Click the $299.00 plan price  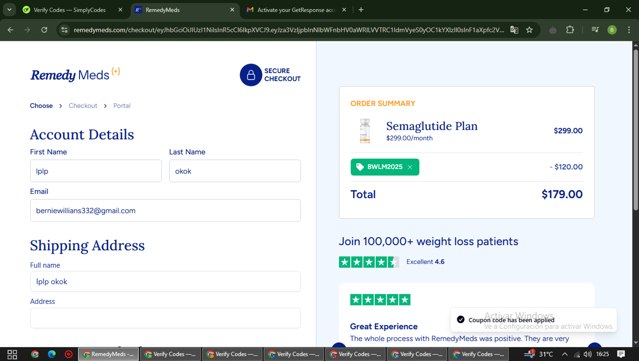point(568,130)
